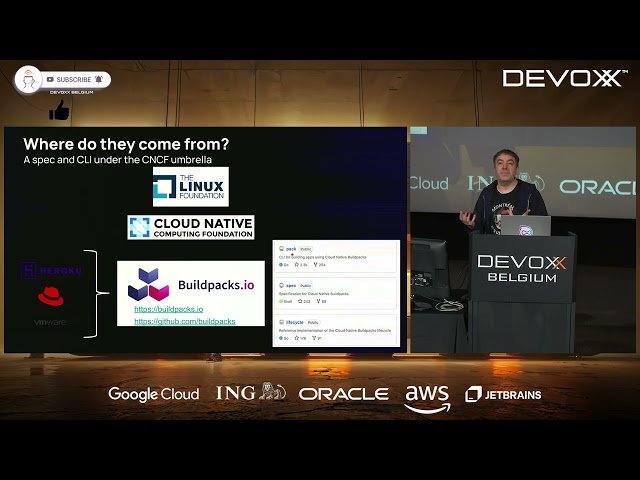Click the JetBrains sponsor logo

[503, 394]
